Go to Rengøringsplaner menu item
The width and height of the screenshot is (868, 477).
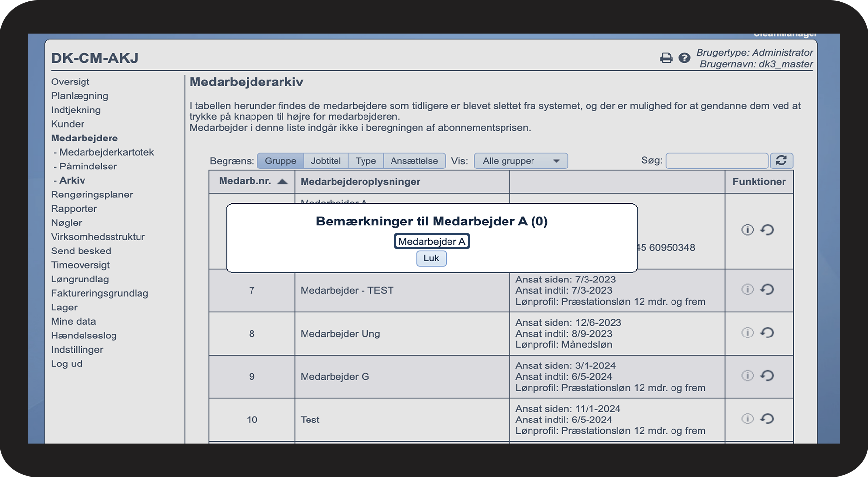92,195
